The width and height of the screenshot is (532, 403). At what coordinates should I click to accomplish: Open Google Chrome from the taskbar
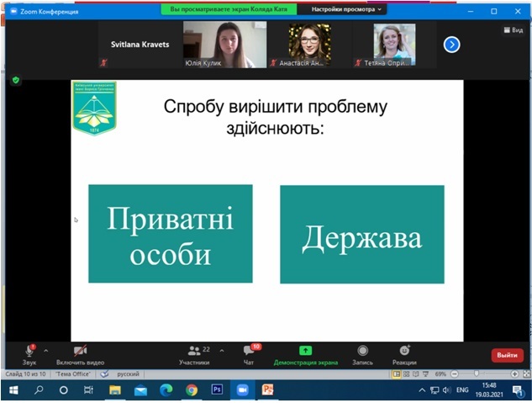191,390
